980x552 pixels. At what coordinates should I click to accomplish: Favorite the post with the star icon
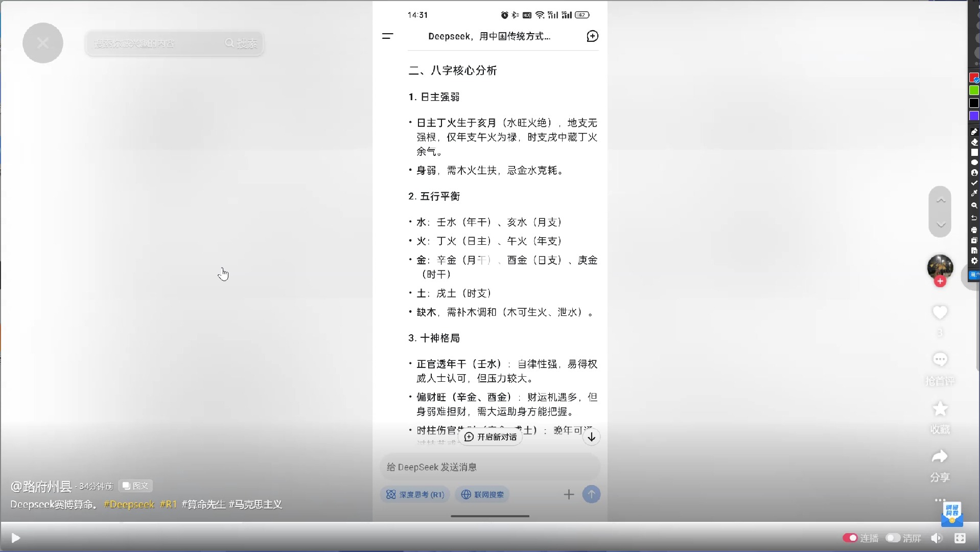[940, 408]
